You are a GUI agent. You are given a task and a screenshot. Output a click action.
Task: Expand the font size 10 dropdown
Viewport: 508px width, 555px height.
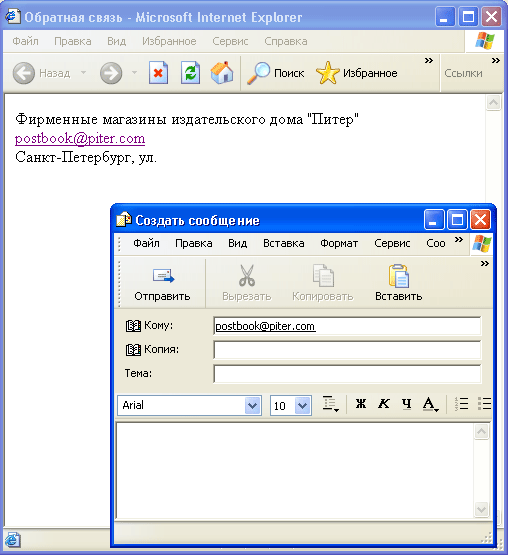[303, 405]
